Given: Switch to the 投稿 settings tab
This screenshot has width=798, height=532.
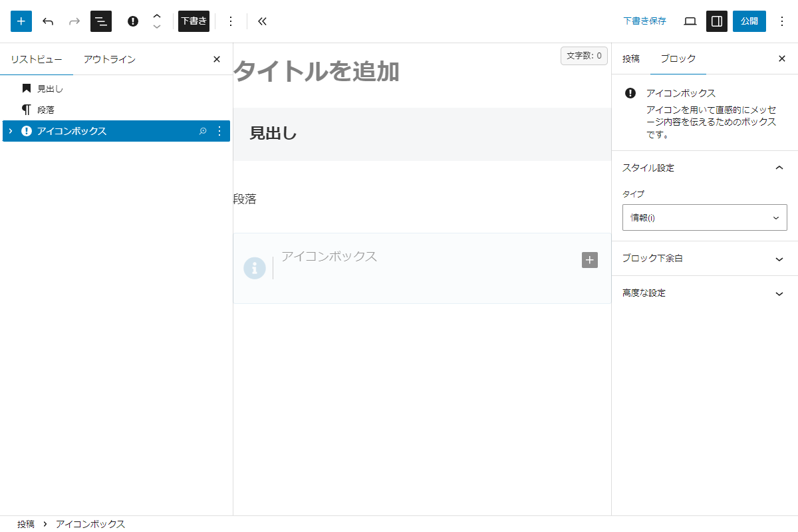Looking at the screenshot, I should pos(631,59).
